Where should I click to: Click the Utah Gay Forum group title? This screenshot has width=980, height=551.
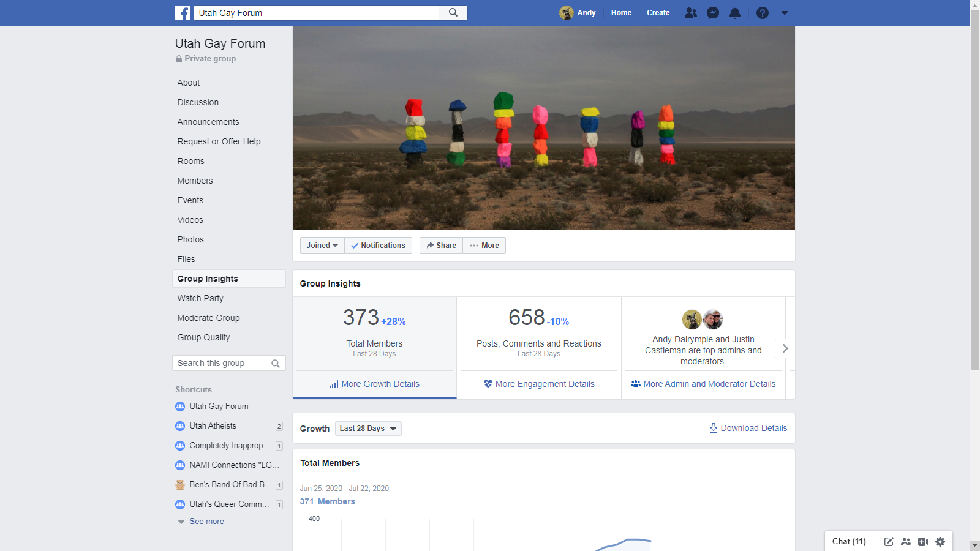220,43
